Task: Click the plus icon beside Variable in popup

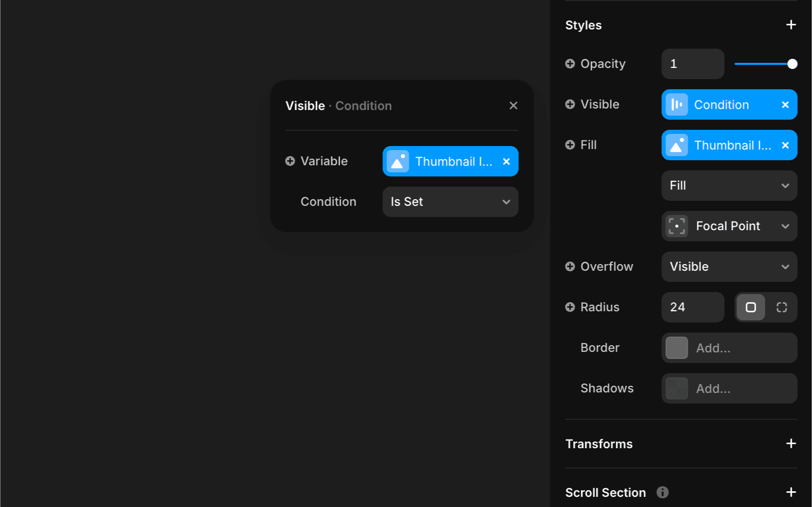Action: click(x=289, y=161)
